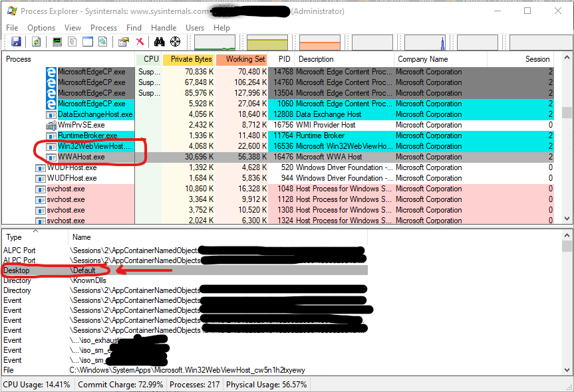The width and height of the screenshot is (574, 392).
Task: Click the Process Explorer title bar icon
Action: point(12,11)
